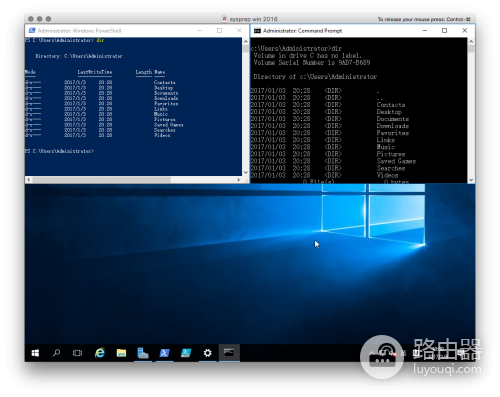Screen dimensions: 500x397
Task: Click the green zoom dot of VM window
Action: [48, 19]
